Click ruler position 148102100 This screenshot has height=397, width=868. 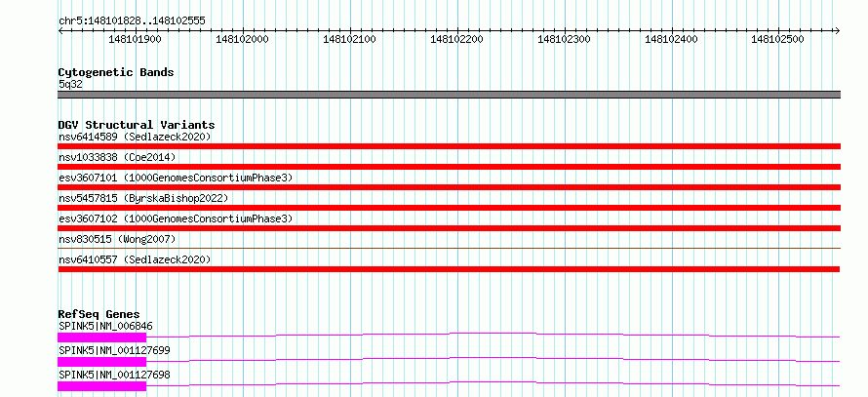tap(349, 39)
